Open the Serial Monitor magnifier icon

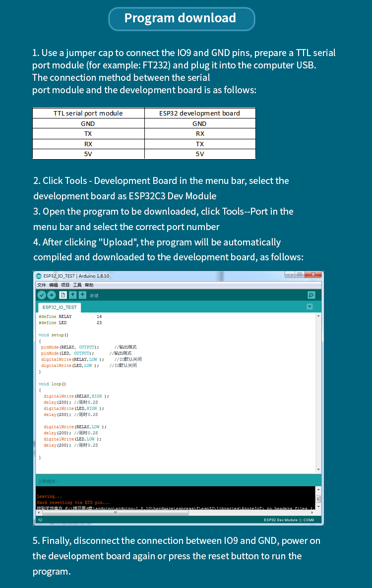311,295
